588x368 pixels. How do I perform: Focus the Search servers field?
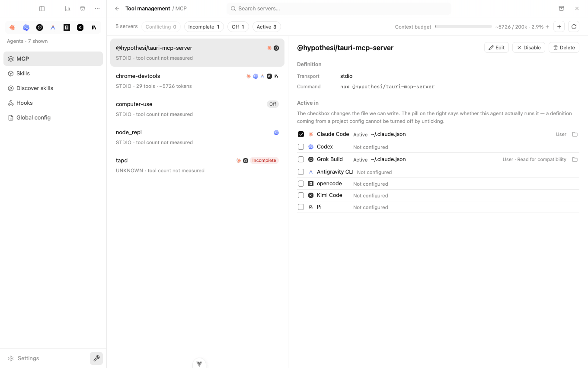point(339,9)
